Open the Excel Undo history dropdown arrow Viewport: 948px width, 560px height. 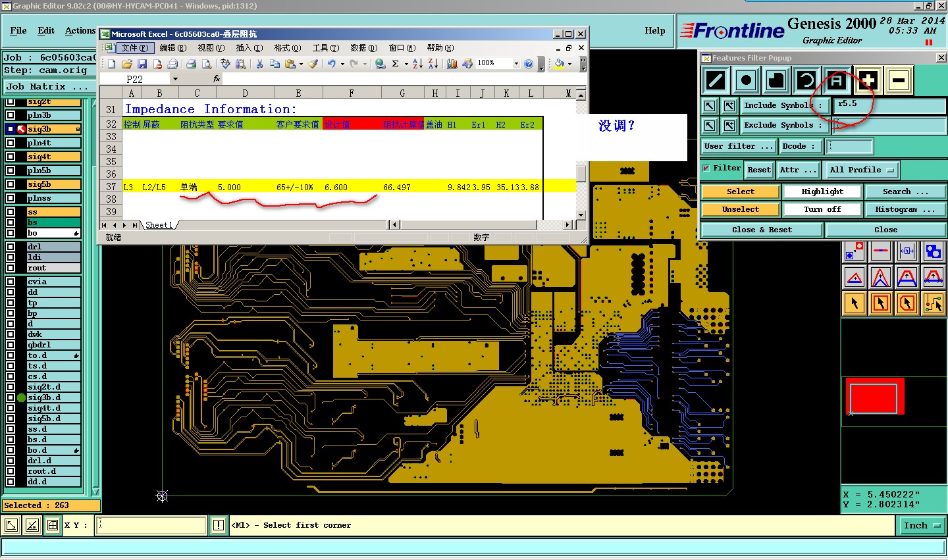[342, 64]
